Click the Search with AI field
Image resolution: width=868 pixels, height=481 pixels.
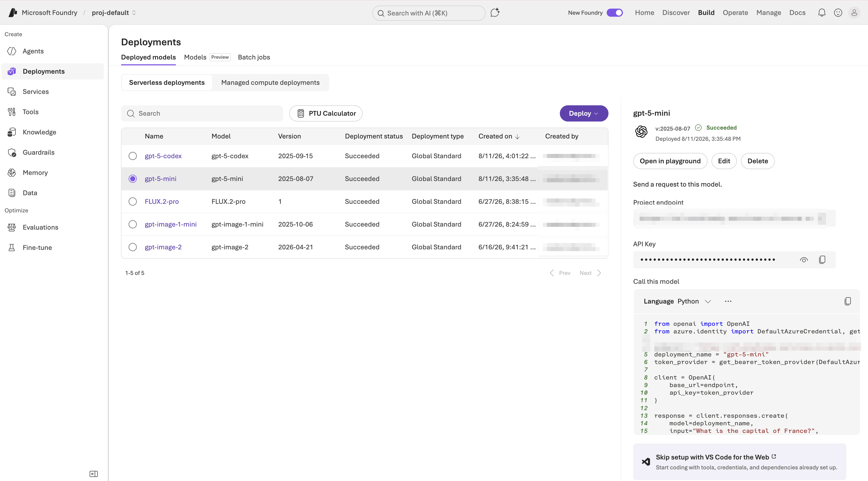[429, 13]
